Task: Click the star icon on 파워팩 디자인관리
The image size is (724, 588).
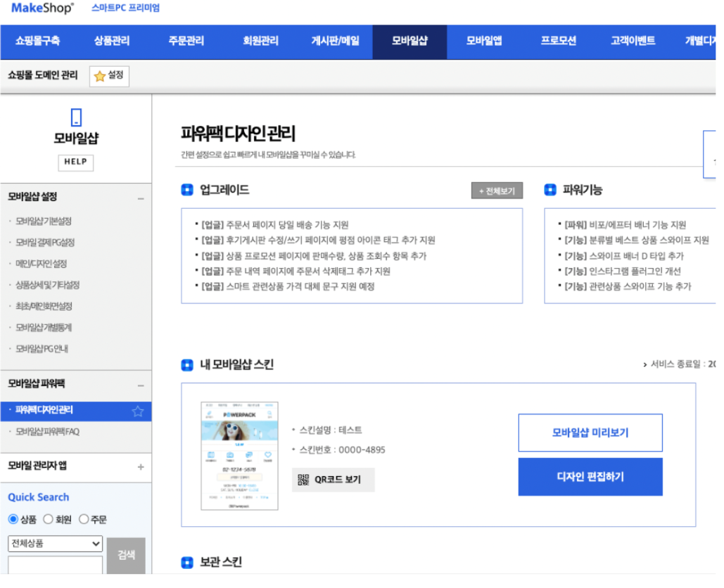Action: click(138, 411)
